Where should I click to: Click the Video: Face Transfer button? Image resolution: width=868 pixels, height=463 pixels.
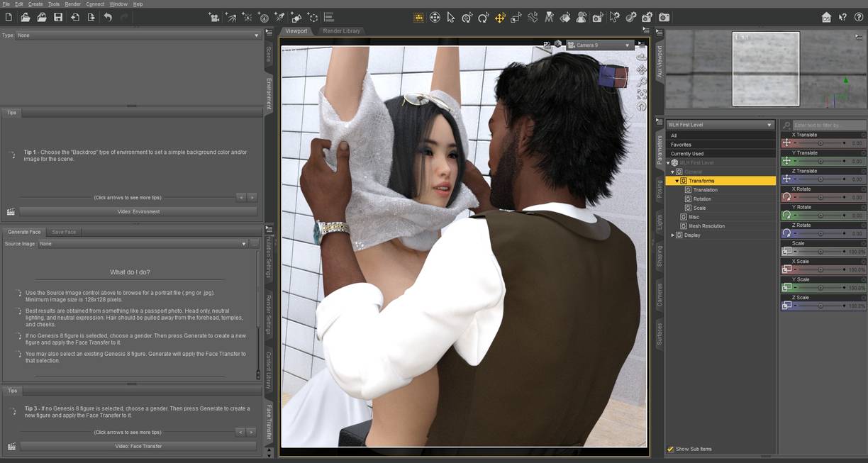[x=138, y=447]
